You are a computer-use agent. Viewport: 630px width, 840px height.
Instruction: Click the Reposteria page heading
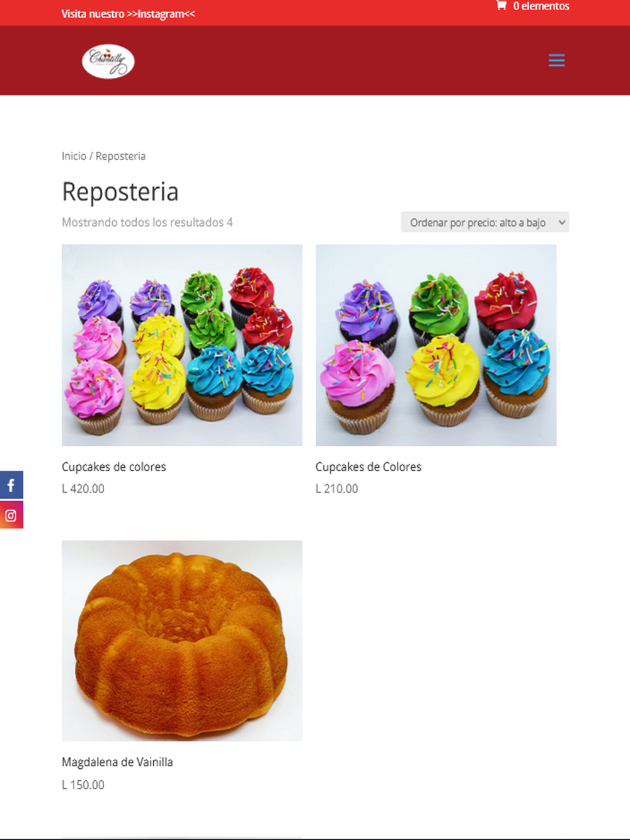coord(120,191)
